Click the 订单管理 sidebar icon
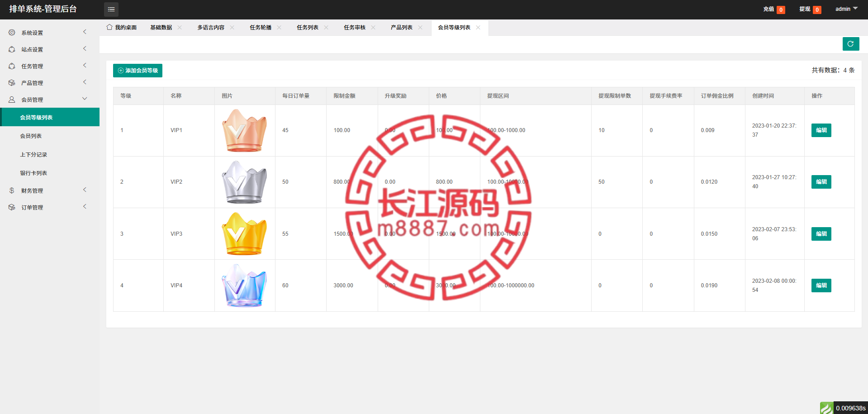This screenshot has width=868, height=414. (x=12, y=207)
